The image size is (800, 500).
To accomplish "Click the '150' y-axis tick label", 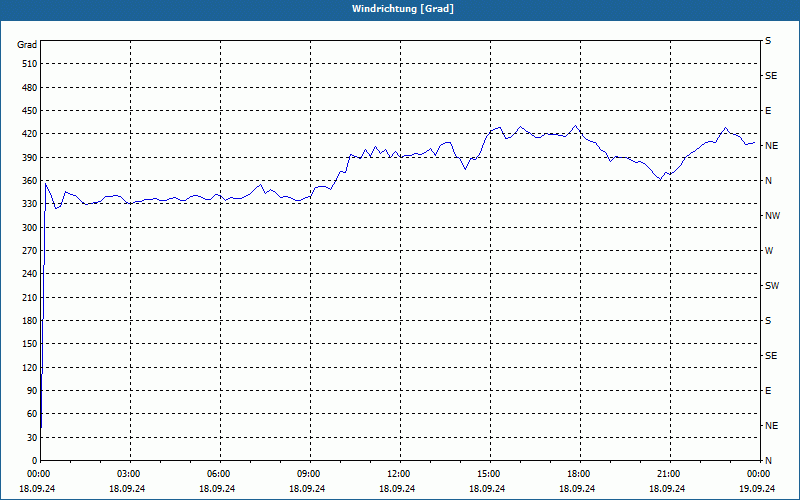I will click(x=30, y=344).
